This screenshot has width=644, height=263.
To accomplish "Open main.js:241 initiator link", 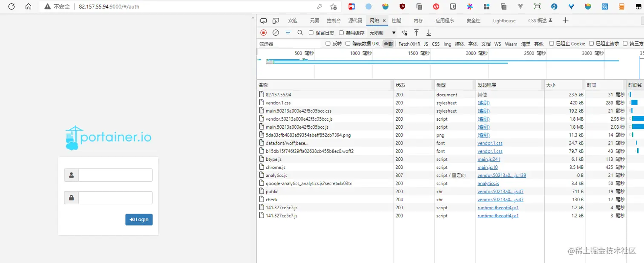I will point(489,159).
